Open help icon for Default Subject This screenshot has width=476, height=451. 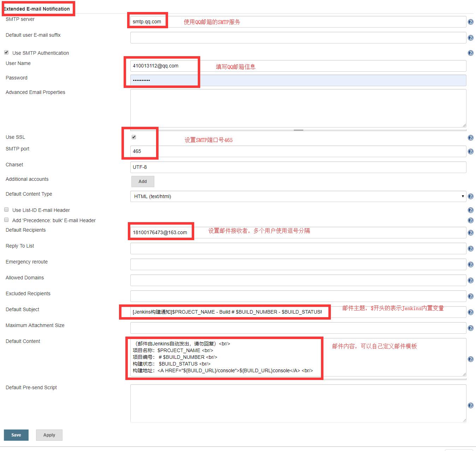coord(470,312)
